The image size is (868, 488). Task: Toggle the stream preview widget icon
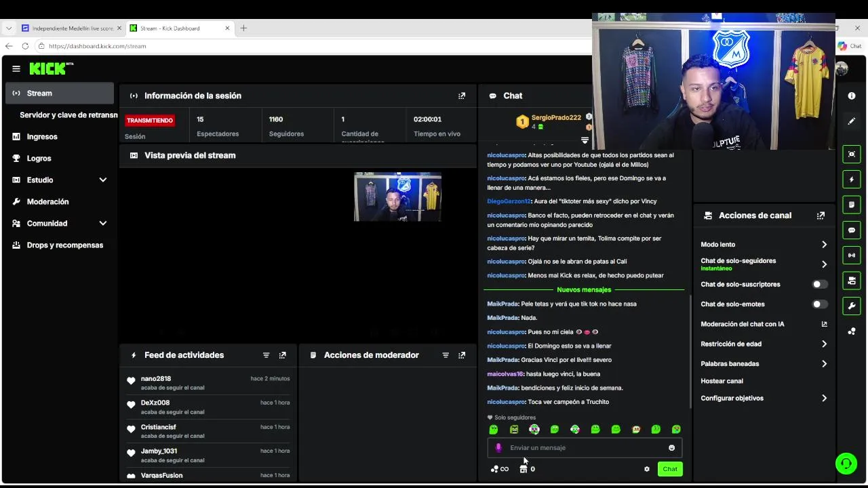[x=852, y=154]
